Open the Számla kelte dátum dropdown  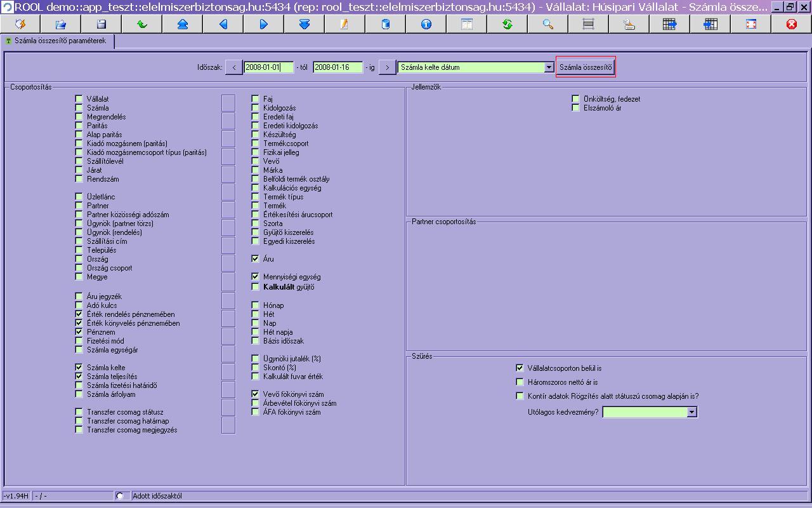pyautogui.click(x=549, y=67)
